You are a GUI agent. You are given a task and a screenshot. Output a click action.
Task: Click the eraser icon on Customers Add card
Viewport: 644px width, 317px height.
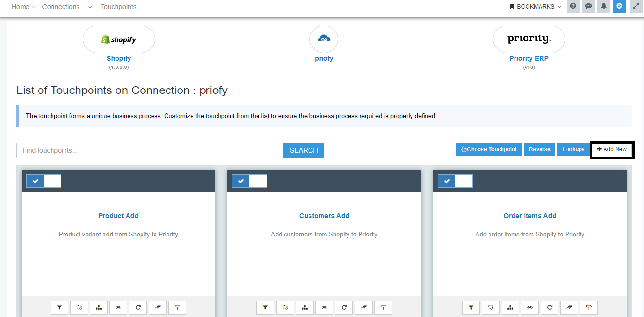363,307
